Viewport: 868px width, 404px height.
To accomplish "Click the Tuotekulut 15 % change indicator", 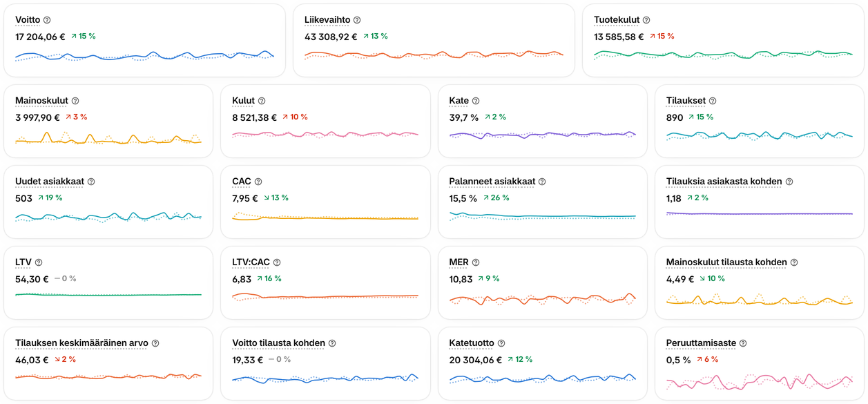I will (x=662, y=37).
